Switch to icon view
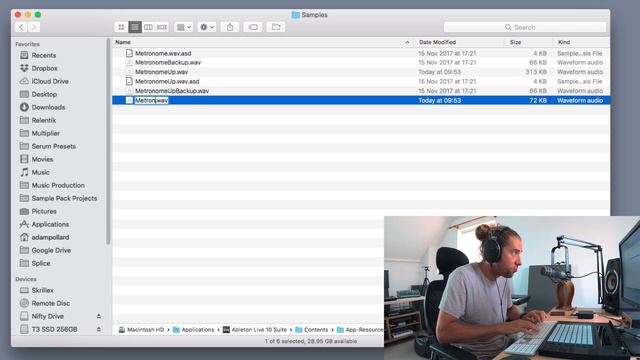The image size is (640, 360). (121, 27)
